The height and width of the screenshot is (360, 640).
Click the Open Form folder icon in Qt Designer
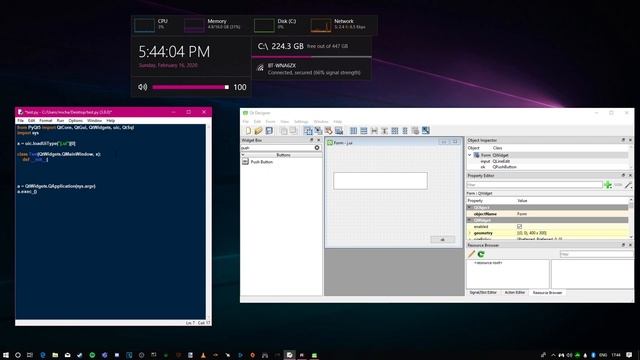tap(258, 131)
